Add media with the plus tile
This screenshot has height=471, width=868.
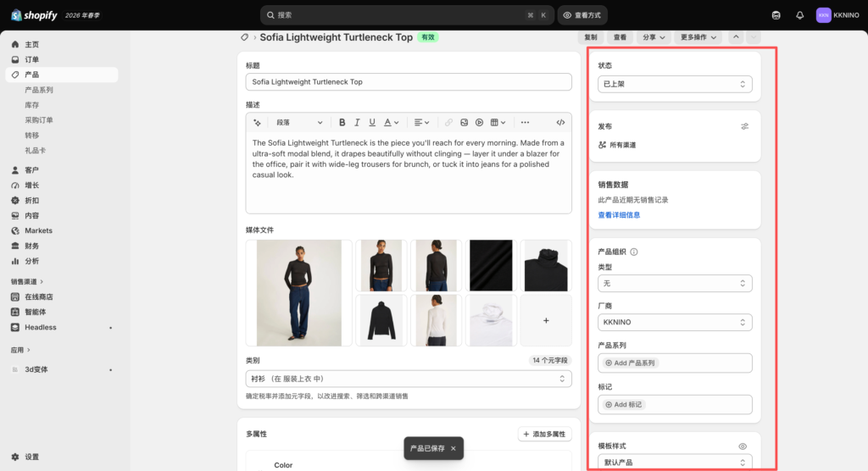pos(546,320)
